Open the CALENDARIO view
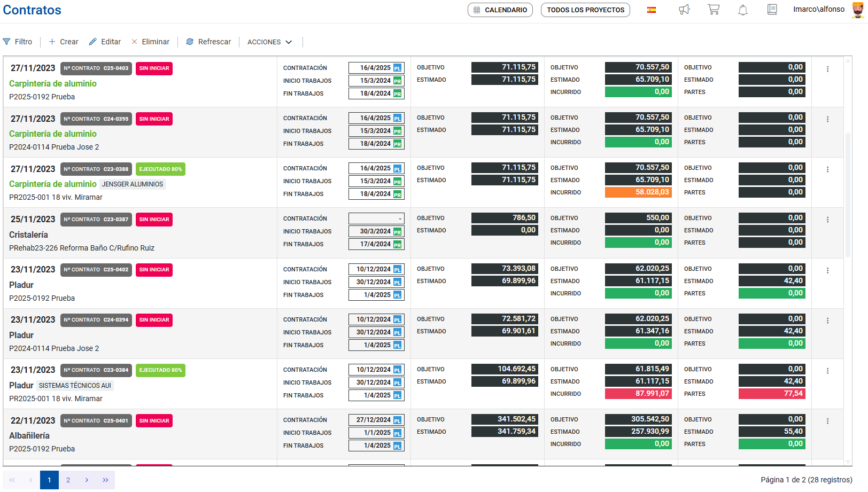The height and width of the screenshot is (492, 868). click(500, 10)
